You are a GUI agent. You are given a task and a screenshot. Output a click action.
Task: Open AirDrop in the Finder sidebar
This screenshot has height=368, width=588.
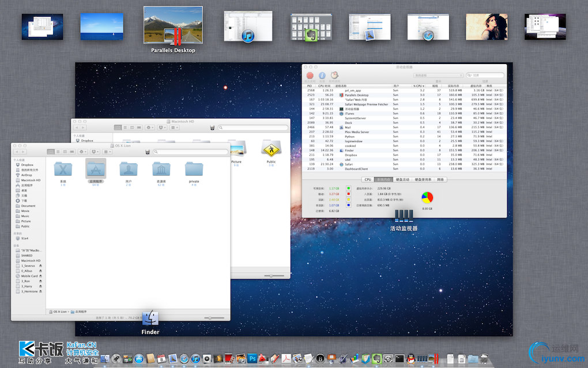coord(27,175)
